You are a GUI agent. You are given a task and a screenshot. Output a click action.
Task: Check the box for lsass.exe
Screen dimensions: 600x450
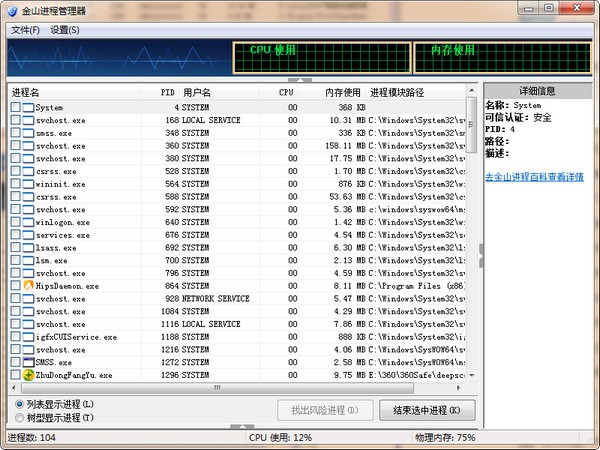pyautogui.click(x=15, y=248)
